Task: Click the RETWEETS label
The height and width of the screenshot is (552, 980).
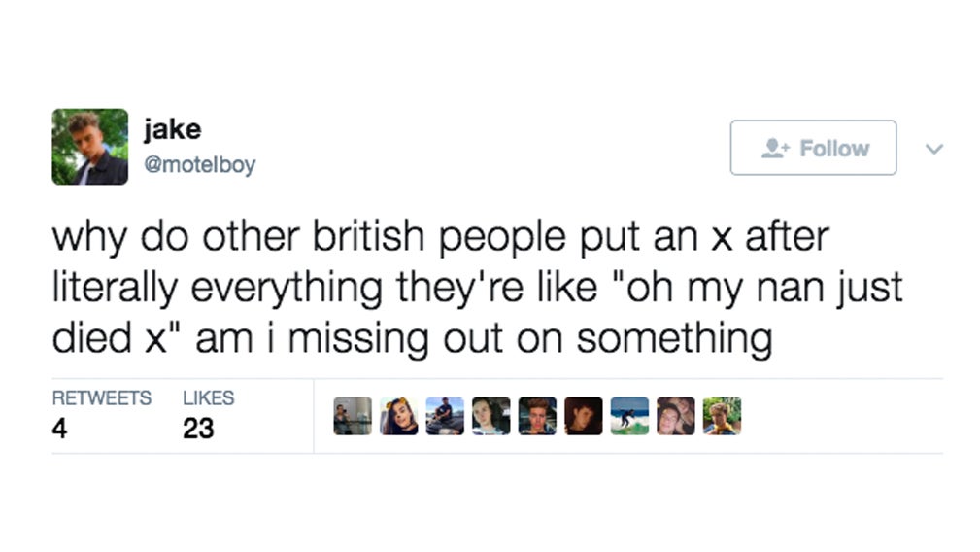Action: (101, 398)
